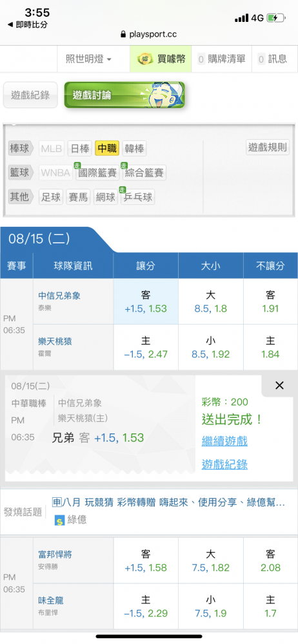This screenshot has width=298, height=644.
Task: Pick 樂天桃猿 主 -1.5 spread bet
Action: tap(146, 348)
